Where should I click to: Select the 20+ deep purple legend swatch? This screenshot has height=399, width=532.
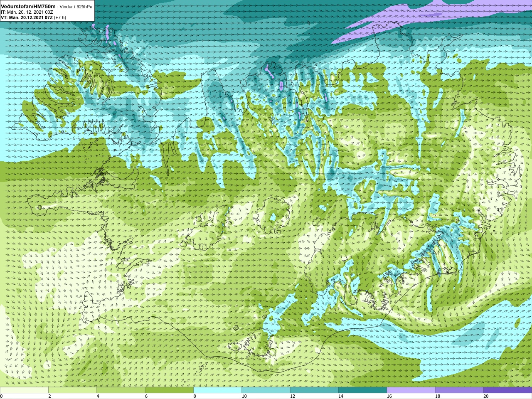tap(507, 390)
